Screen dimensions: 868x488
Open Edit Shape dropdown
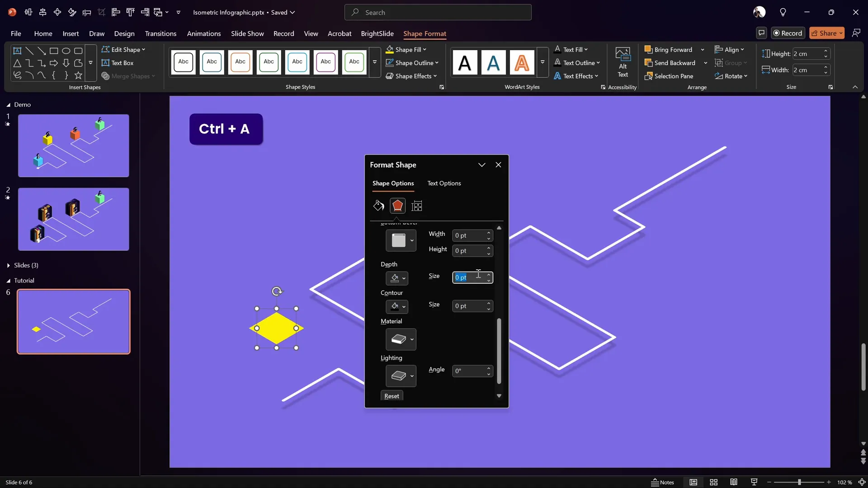coord(123,50)
